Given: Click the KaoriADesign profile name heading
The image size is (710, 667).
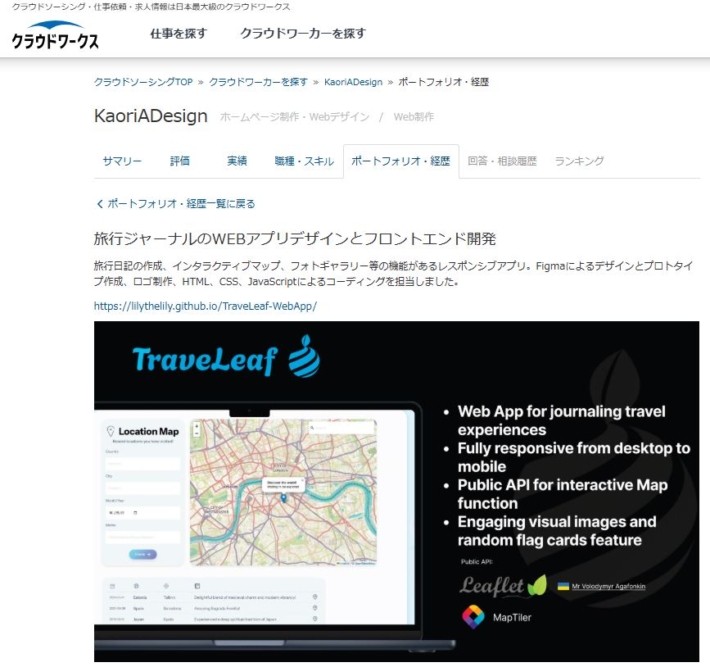Looking at the screenshot, I should click(x=151, y=116).
